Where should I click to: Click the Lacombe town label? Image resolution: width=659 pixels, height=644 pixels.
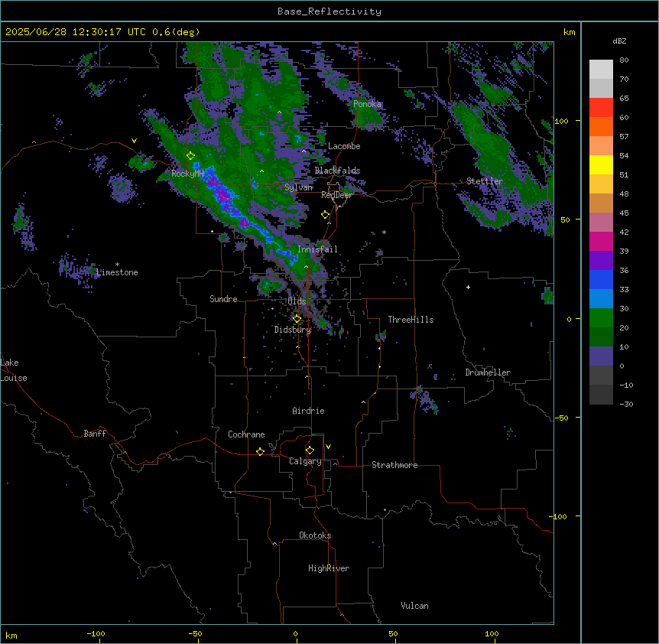pyautogui.click(x=344, y=146)
